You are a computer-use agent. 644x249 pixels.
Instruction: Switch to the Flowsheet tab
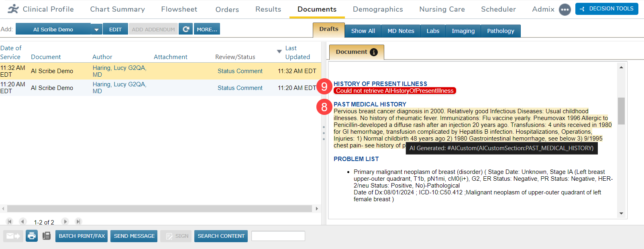tap(179, 9)
